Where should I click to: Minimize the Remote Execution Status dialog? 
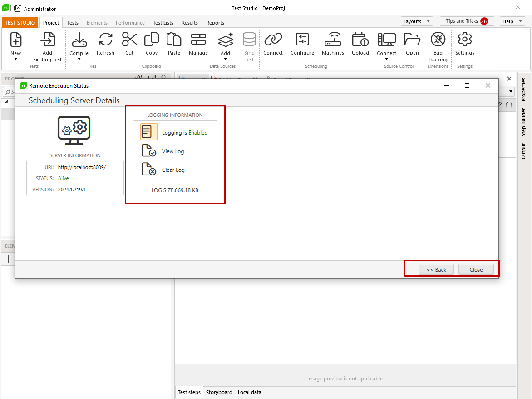point(447,85)
